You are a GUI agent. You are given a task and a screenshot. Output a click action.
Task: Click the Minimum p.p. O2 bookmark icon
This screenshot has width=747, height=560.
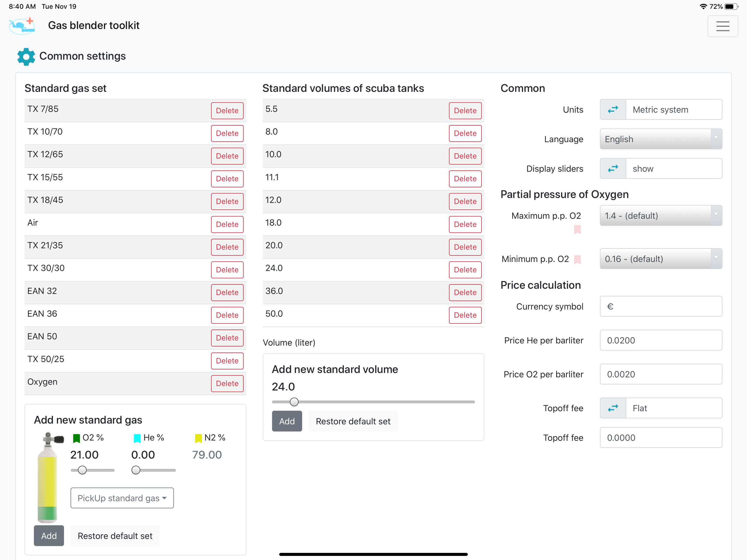pos(577,259)
